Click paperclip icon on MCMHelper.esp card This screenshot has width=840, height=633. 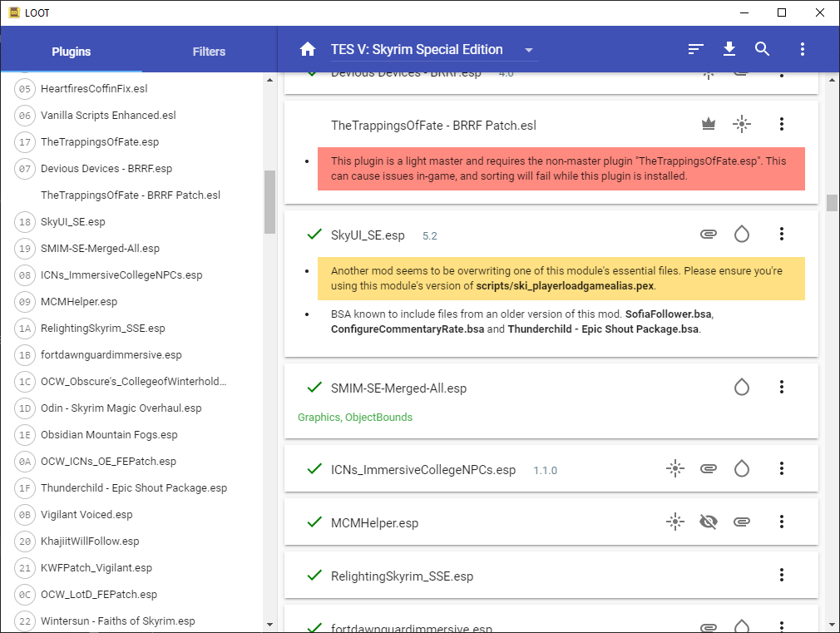pyautogui.click(x=742, y=522)
